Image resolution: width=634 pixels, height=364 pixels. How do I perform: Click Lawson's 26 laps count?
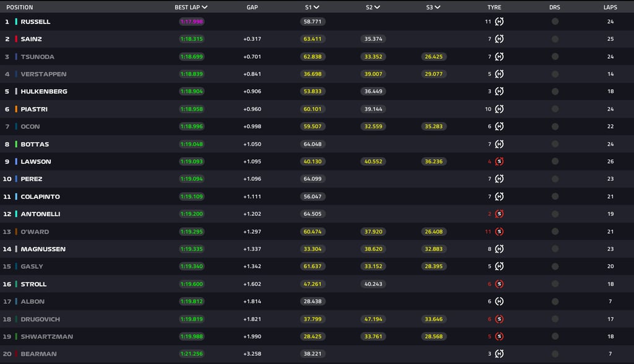[610, 162]
